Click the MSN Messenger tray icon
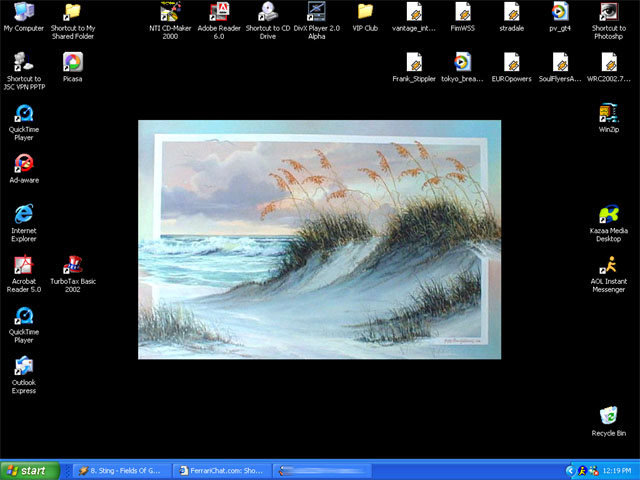 point(593,471)
